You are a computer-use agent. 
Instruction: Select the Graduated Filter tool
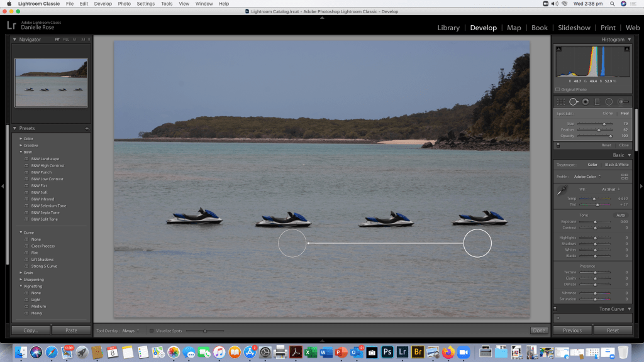tap(597, 102)
